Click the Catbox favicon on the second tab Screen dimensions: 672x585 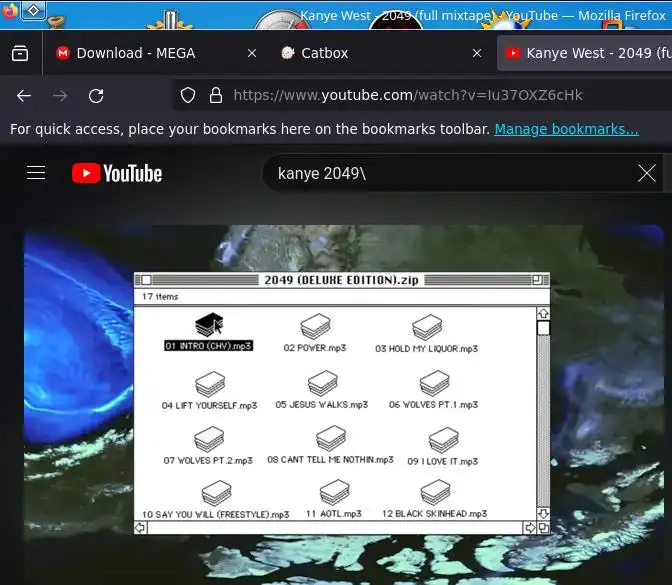point(288,53)
